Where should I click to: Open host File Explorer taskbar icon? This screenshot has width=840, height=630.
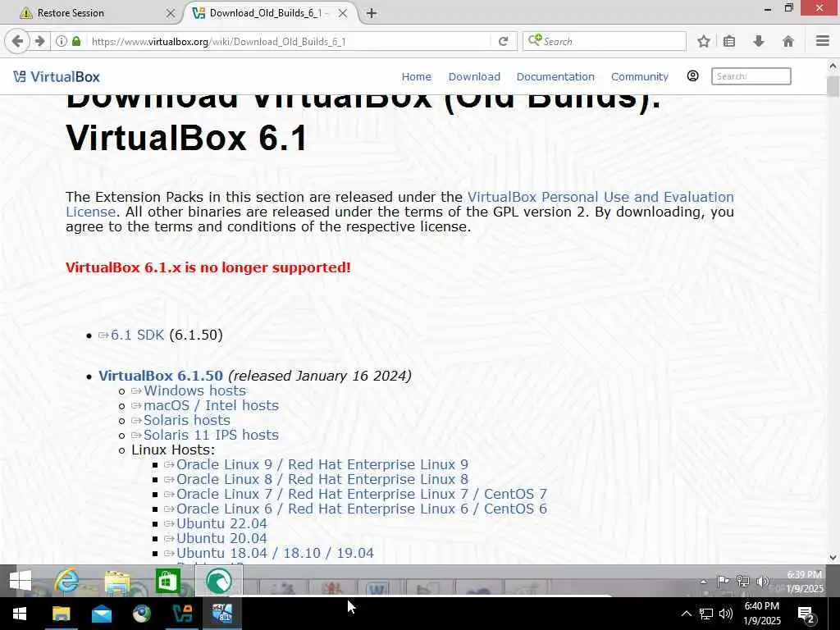[61, 614]
